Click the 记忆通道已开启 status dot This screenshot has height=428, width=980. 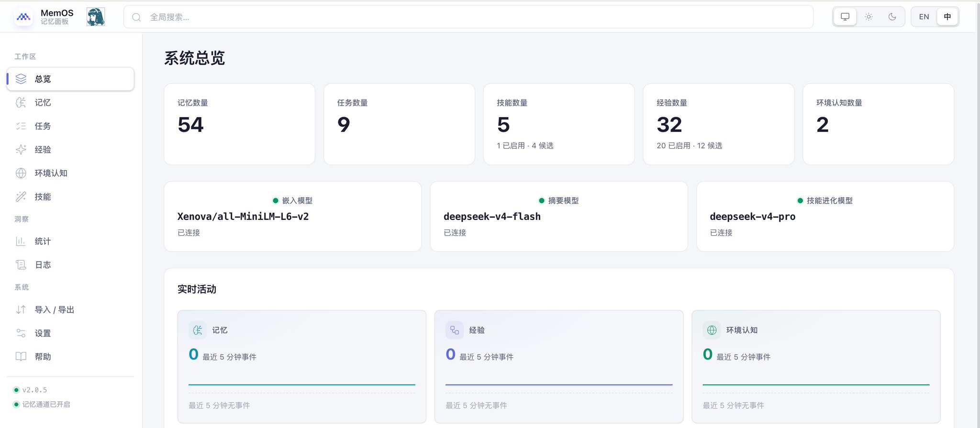16,404
